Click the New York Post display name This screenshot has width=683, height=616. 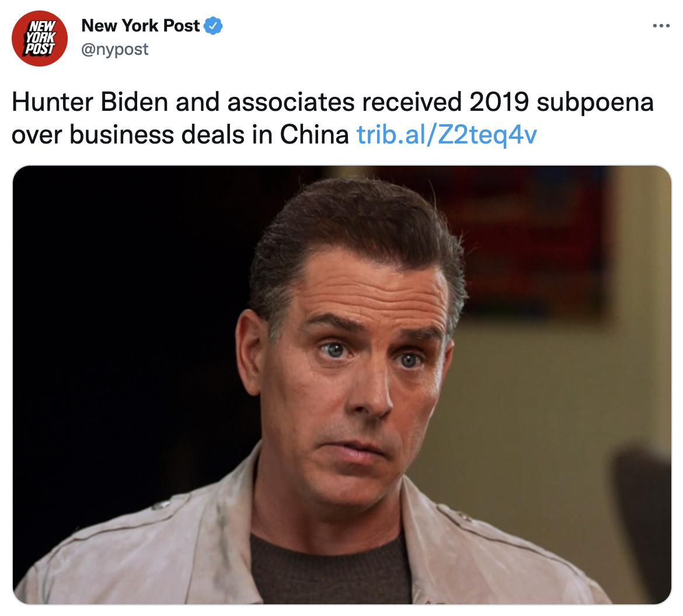click(140, 26)
